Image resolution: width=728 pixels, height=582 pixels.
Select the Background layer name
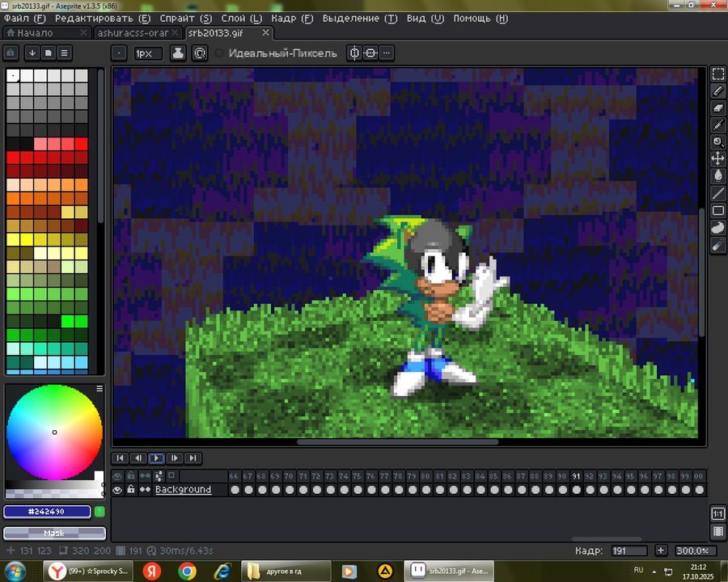click(x=183, y=490)
